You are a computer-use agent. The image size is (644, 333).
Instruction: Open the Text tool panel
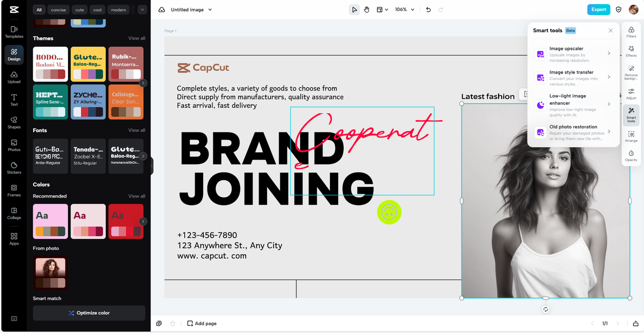point(14,100)
